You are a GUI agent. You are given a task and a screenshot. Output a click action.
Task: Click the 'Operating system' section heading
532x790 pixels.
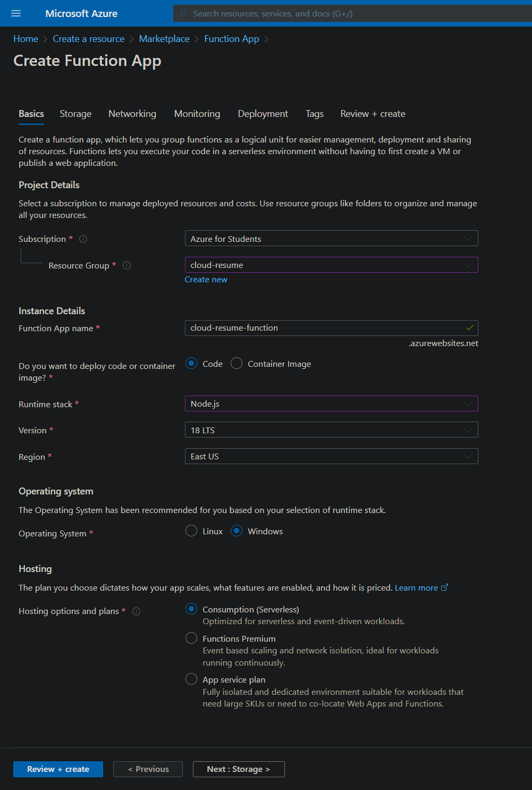click(56, 491)
